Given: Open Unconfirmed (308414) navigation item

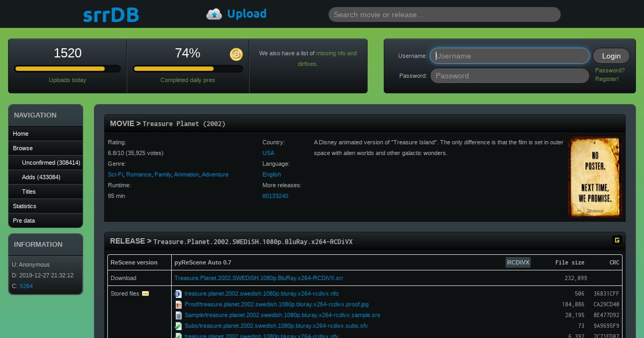Looking at the screenshot, I should [x=46, y=163].
